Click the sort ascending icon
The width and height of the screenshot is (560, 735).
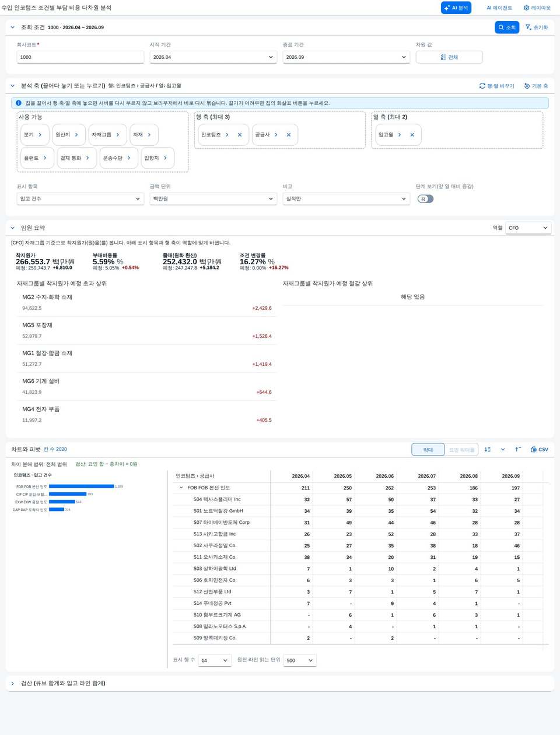tap(518, 450)
